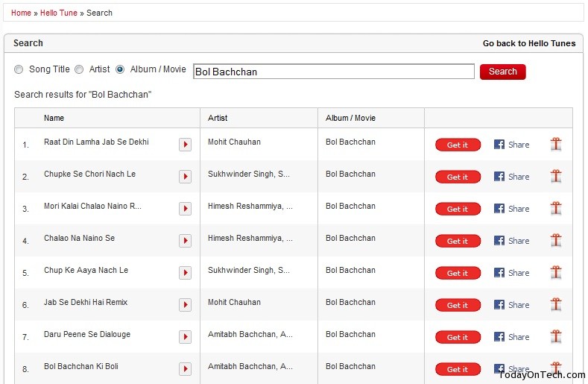Click the Search results for "Bol Bachchan" text
588x384 pixels.
coord(83,95)
